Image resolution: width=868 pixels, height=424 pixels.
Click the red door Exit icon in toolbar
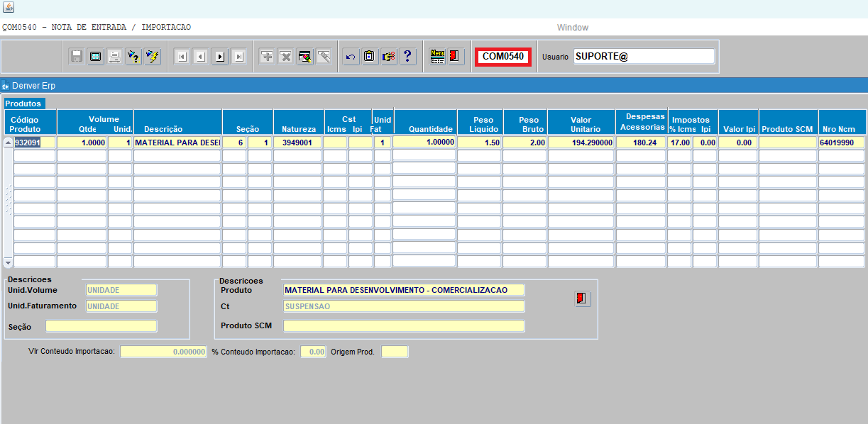pos(456,57)
